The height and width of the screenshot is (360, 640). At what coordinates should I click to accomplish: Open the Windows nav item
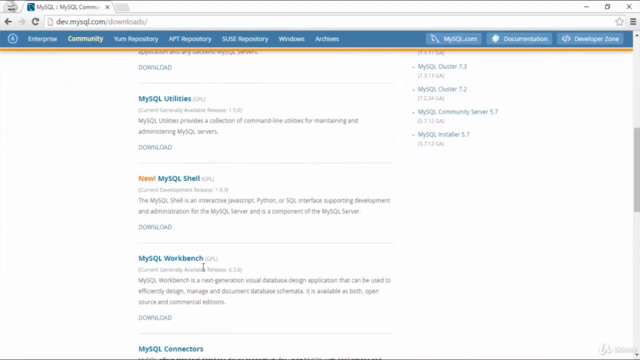[x=291, y=39]
